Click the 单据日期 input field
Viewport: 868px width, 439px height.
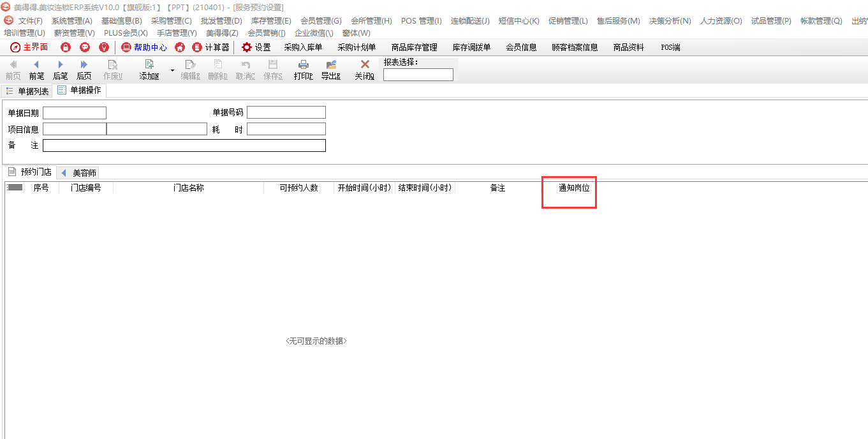[75, 113]
